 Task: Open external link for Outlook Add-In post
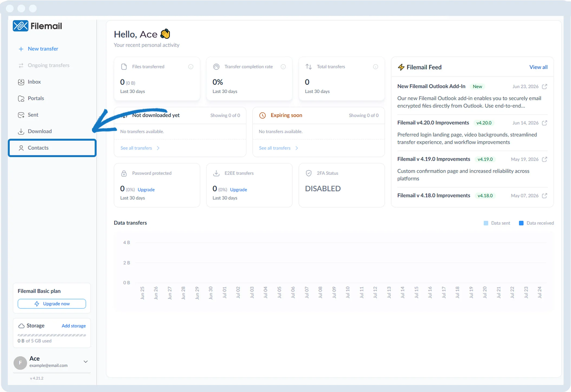tap(545, 86)
